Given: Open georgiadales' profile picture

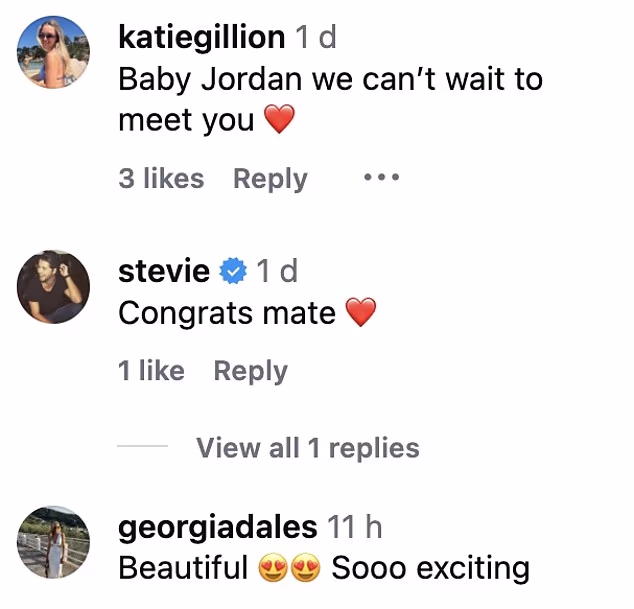Looking at the screenshot, I should tap(54, 542).
